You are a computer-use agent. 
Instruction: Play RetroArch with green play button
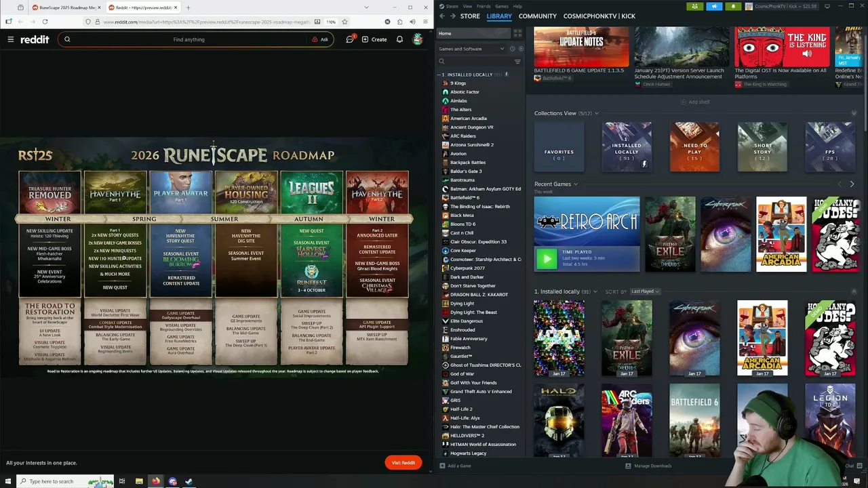coord(547,258)
